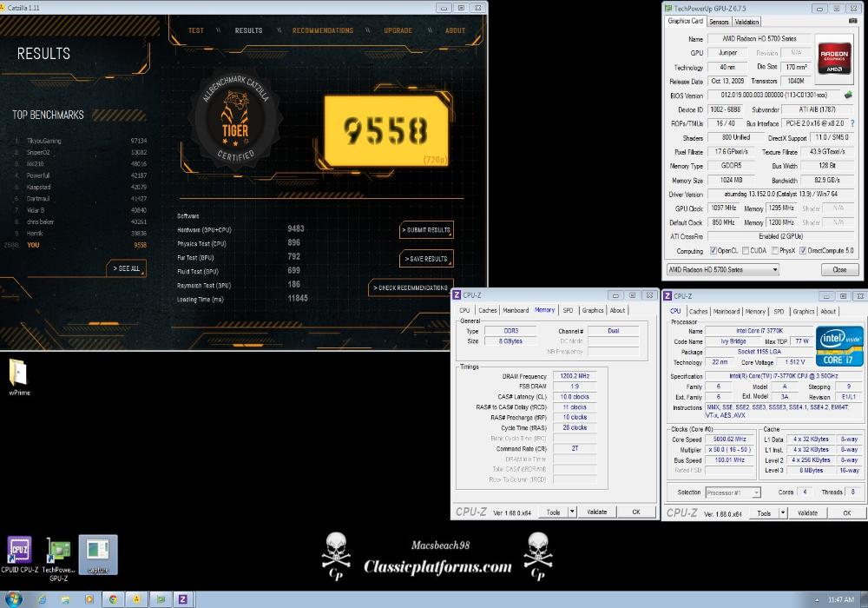The image size is (868, 608).
Task: Select the wPrime folder on the desktop
Action: click(x=19, y=377)
